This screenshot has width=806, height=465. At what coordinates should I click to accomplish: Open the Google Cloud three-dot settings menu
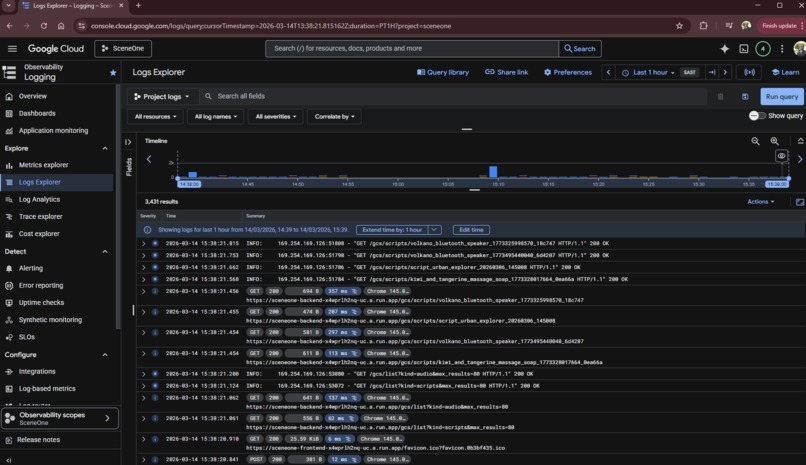(782, 48)
